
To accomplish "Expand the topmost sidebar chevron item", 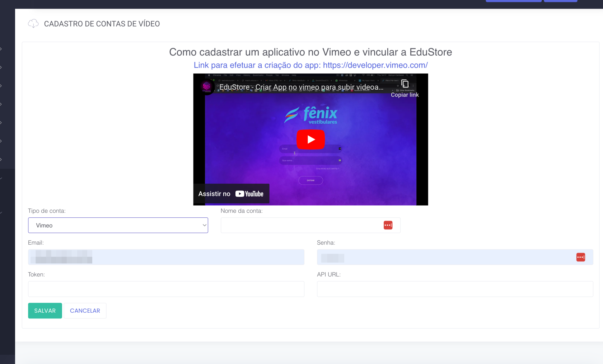I will click(x=1, y=49).
